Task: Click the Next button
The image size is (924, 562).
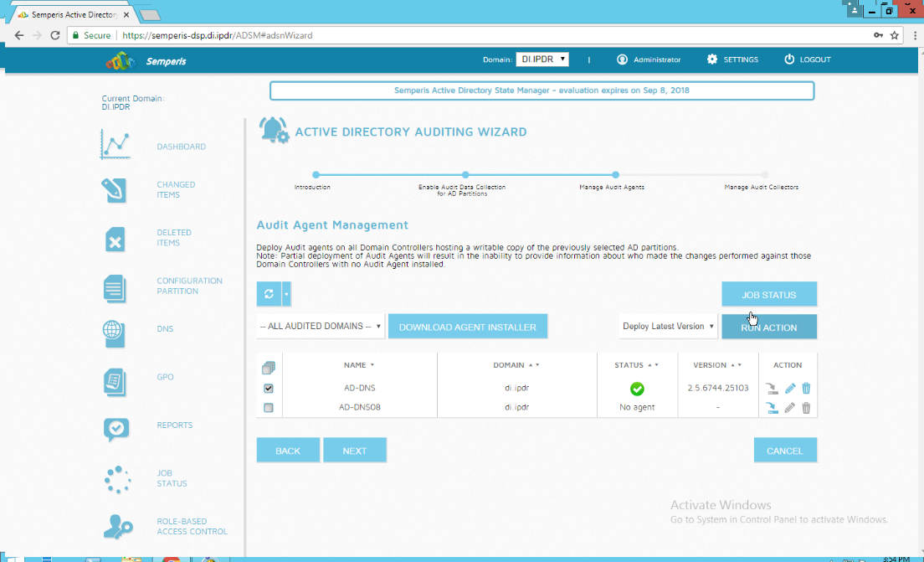Action: pyautogui.click(x=355, y=451)
